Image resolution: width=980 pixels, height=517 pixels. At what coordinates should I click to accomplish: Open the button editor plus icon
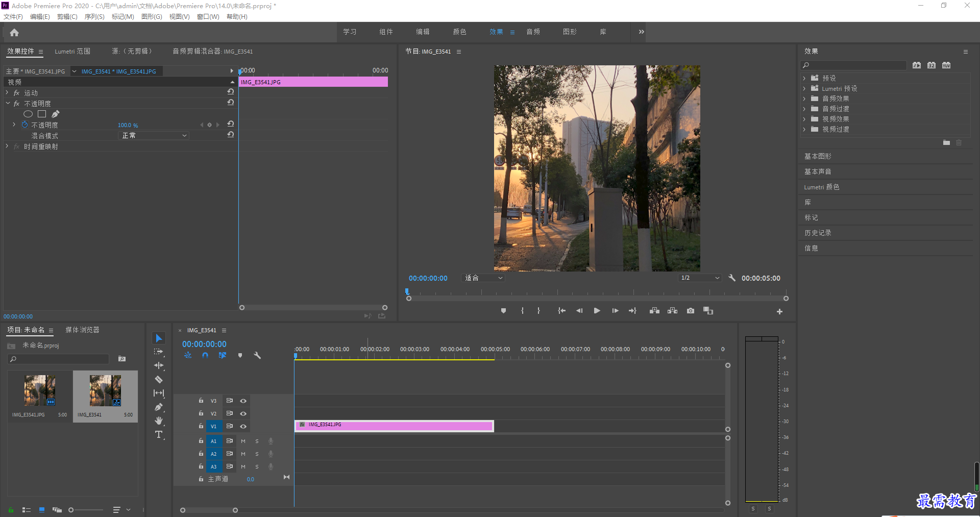pyautogui.click(x=779, y=311)
